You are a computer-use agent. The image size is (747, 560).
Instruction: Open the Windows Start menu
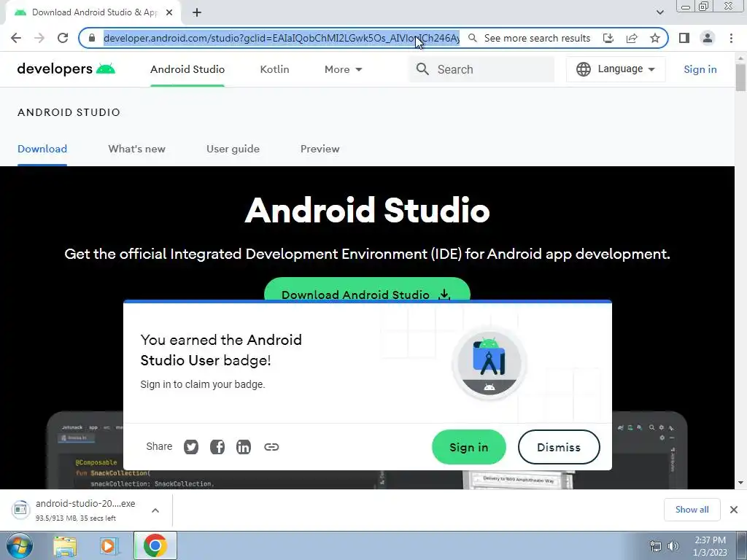[19, 545]
